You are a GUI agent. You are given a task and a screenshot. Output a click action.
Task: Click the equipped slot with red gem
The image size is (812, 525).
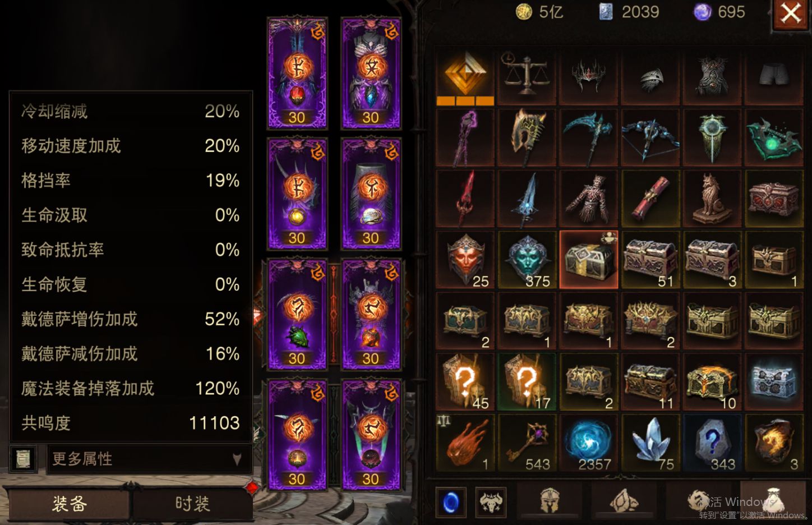297,73
